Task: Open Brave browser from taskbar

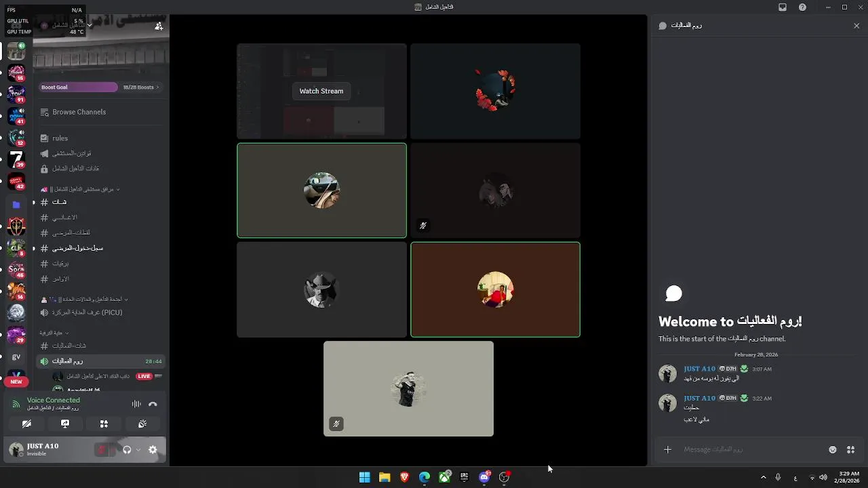Action: [x=405, y=477]
